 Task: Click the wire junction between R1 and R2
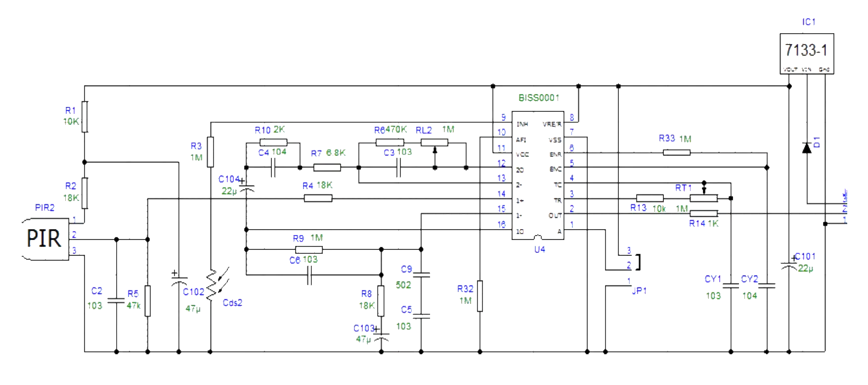coord(85,162)
